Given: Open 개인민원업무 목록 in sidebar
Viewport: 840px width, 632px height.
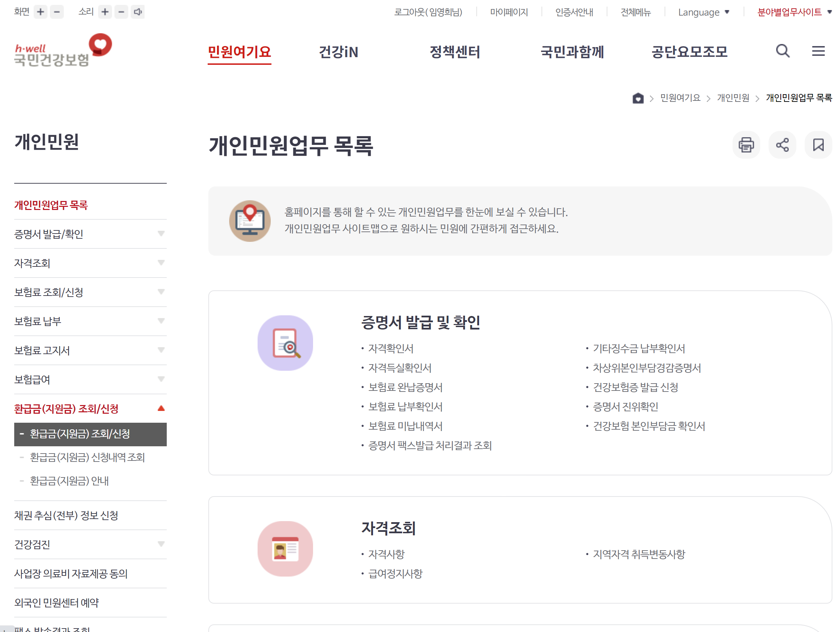Looking at the screenshot, I should click(x=51, y=205).
